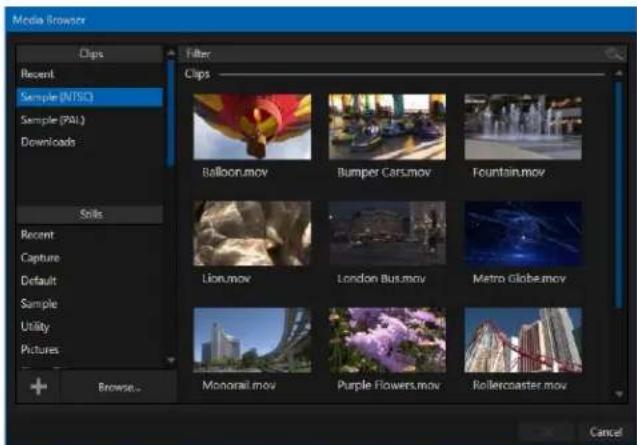The image size is (637, 445).
Task: Click the plus icon to add media location
Action: coord(39,386)
